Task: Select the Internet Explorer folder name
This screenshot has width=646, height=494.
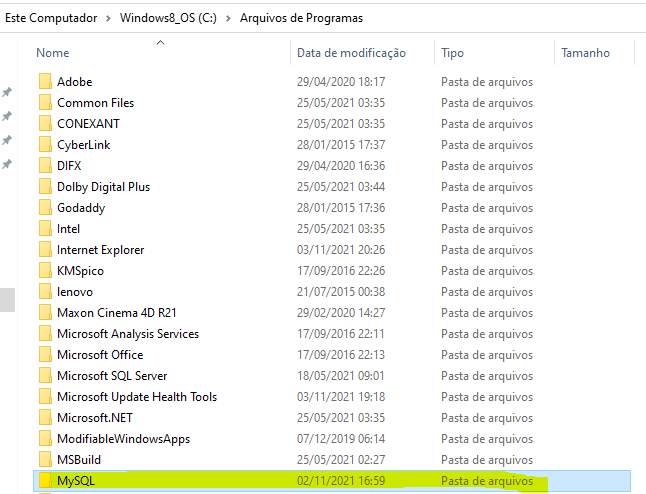Action: [101, 250]
